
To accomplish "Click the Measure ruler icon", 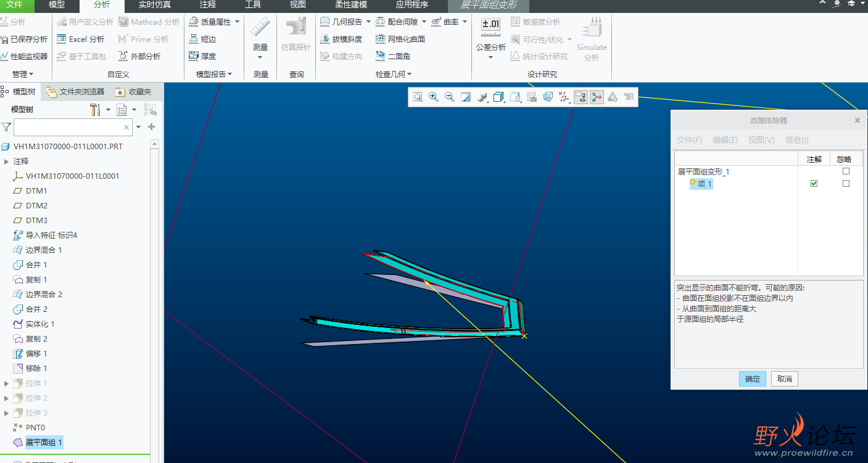I will click(x=260, y=28).
